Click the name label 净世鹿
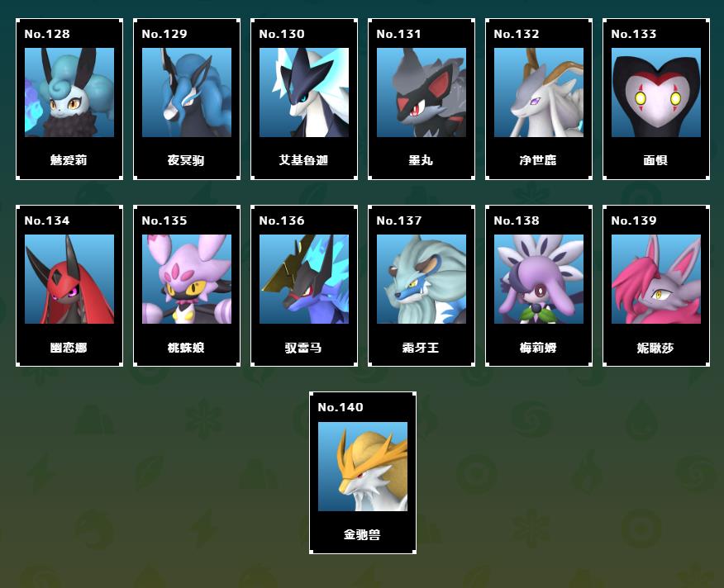The image size is (724, 588). (538, 160)
